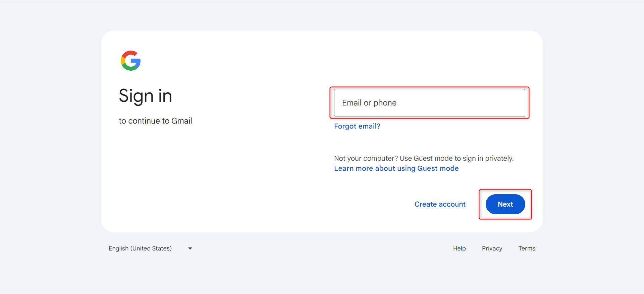Click the language dropdown caret arrow
The width and height of the screenshot is (644, 294).
pos(190,248)
